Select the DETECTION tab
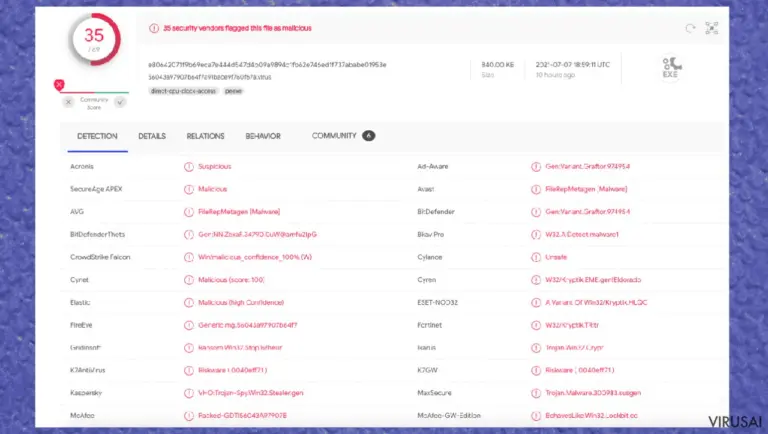Viewport: 768px width, 434px height. coord(97,136)
